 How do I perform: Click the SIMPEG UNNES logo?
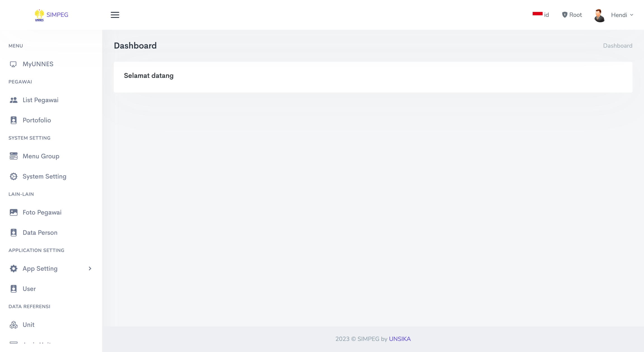tap(39, 15)
